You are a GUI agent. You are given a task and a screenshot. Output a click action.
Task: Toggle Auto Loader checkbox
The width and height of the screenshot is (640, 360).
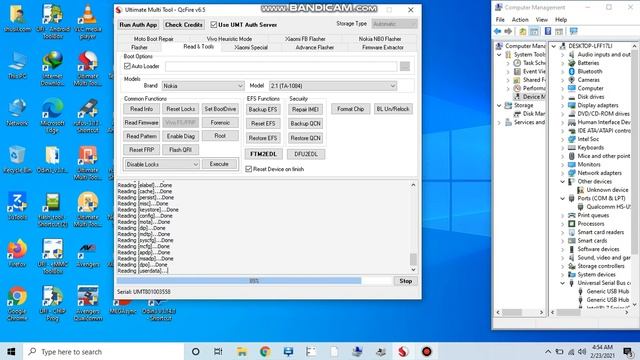pos(127,66)
